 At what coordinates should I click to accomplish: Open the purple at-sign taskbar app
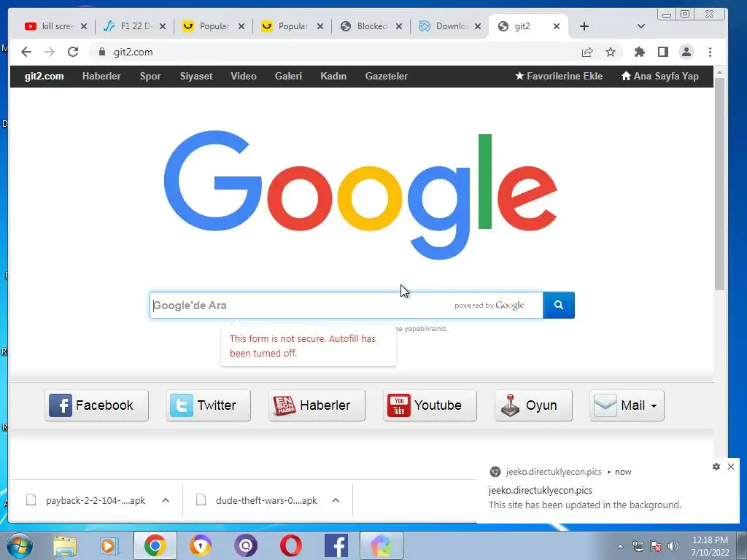[x=246, y=545]
